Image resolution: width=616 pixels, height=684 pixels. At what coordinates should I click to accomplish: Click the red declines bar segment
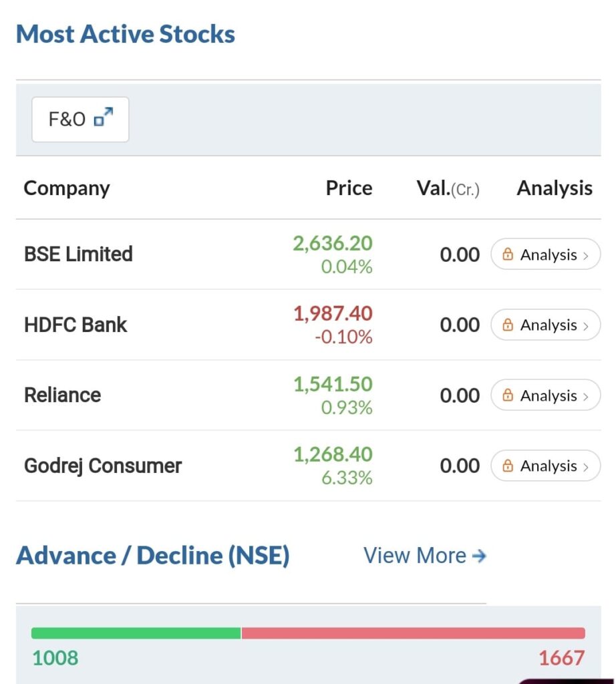point(413,633)
